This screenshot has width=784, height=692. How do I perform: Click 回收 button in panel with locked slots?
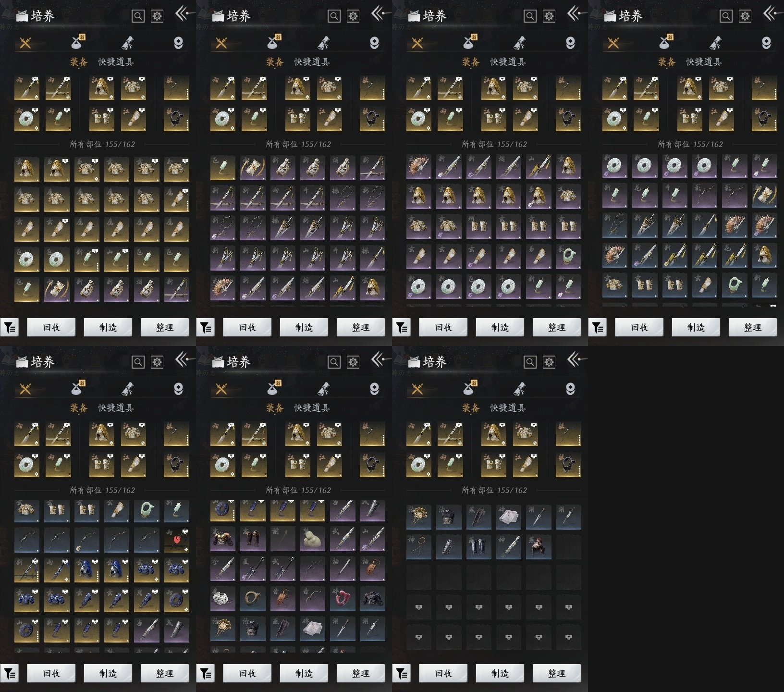[x=443, y=673]
